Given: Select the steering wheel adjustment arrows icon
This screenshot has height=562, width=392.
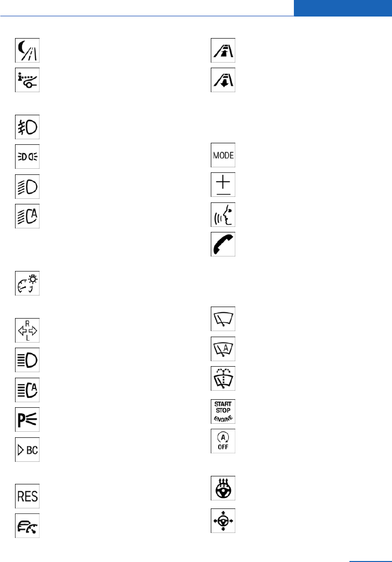Looking at the screenshot, I should click(x=223, y=520).
